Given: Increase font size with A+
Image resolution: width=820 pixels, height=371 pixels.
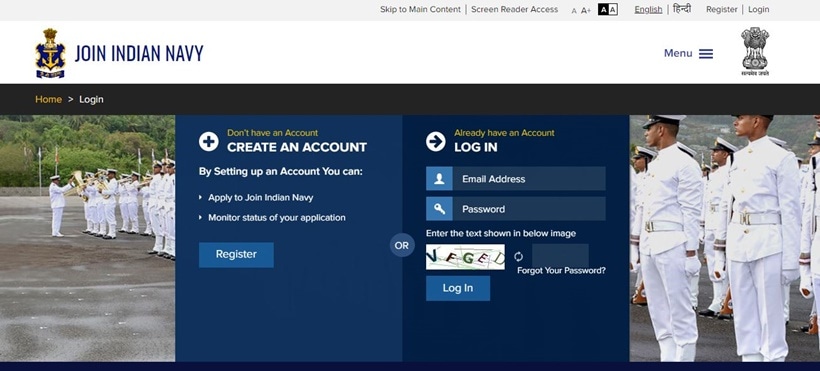Looking at the screenshot, I should coord(586,10).
